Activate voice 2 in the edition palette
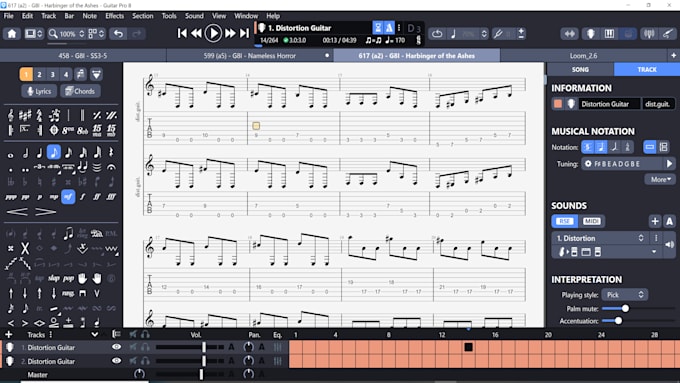680x383 pixels. [x=39, y=74]
